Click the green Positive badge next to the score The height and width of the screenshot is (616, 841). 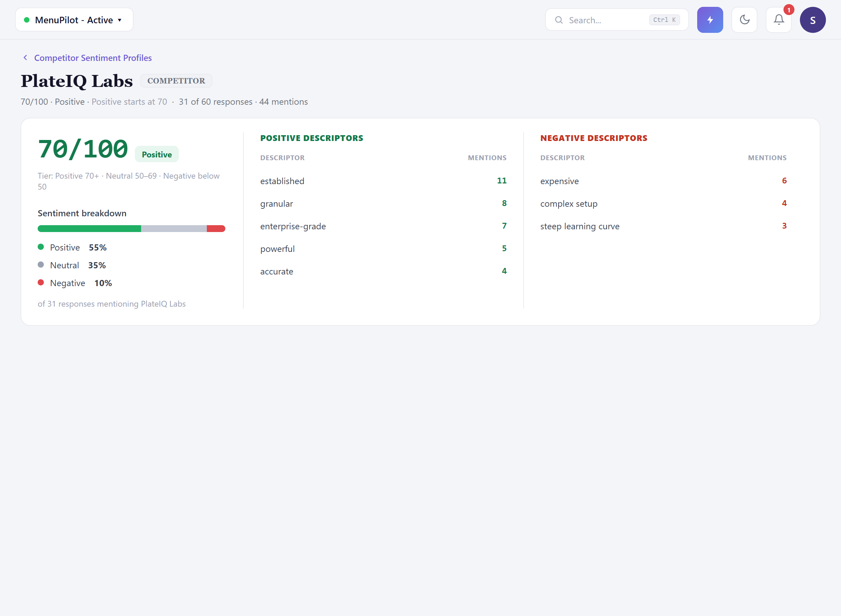tap(157, 154)
